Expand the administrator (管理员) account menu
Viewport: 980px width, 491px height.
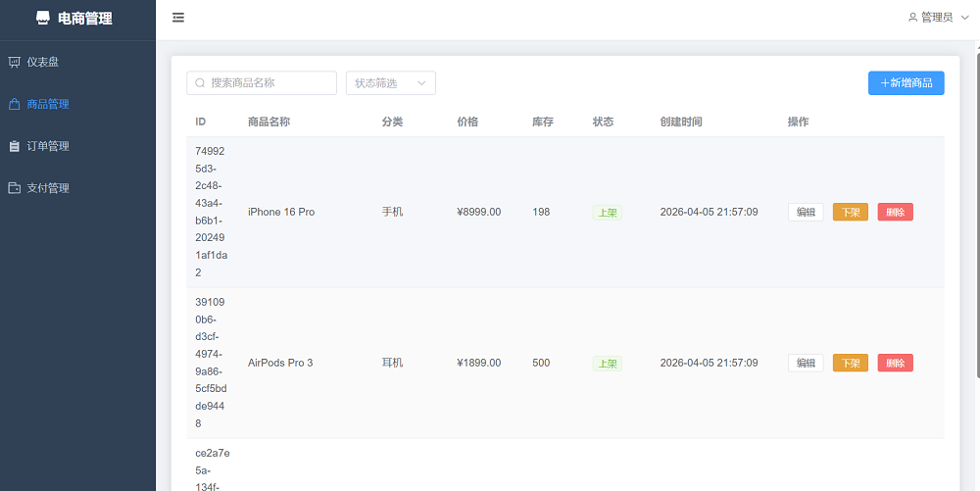938,18
